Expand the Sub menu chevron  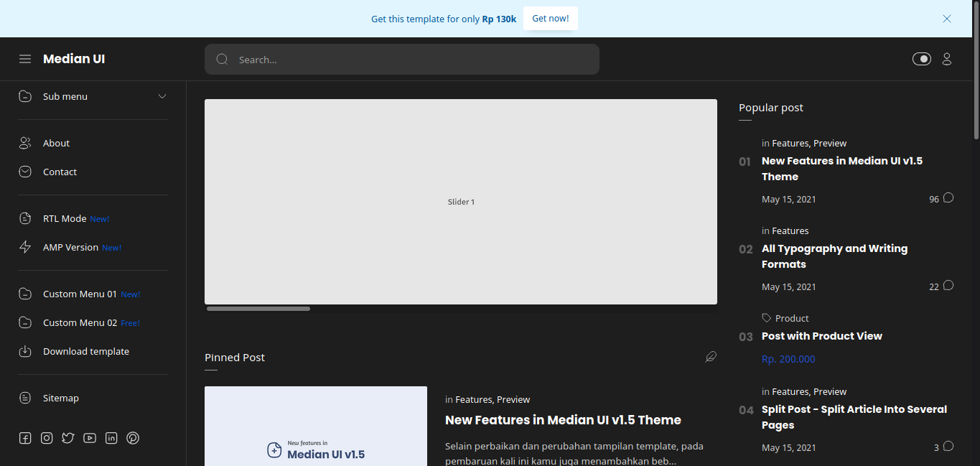[x=162, y=96]
